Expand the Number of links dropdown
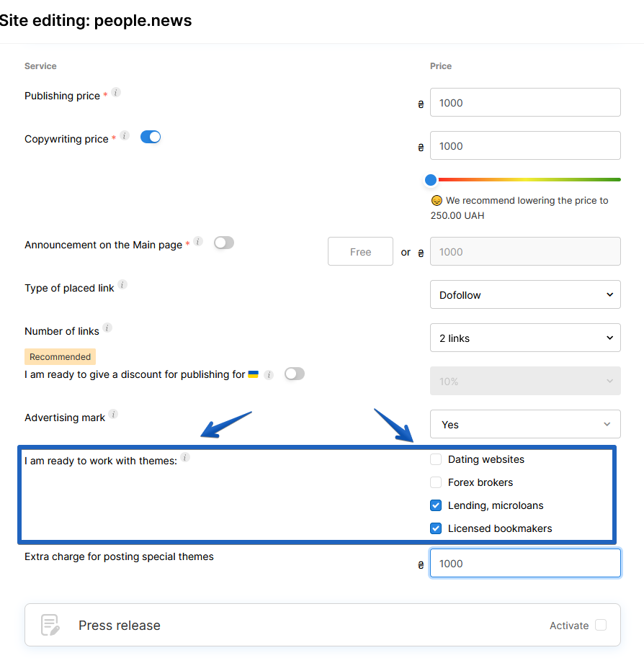The image size is (644, 663). point(525,338)
